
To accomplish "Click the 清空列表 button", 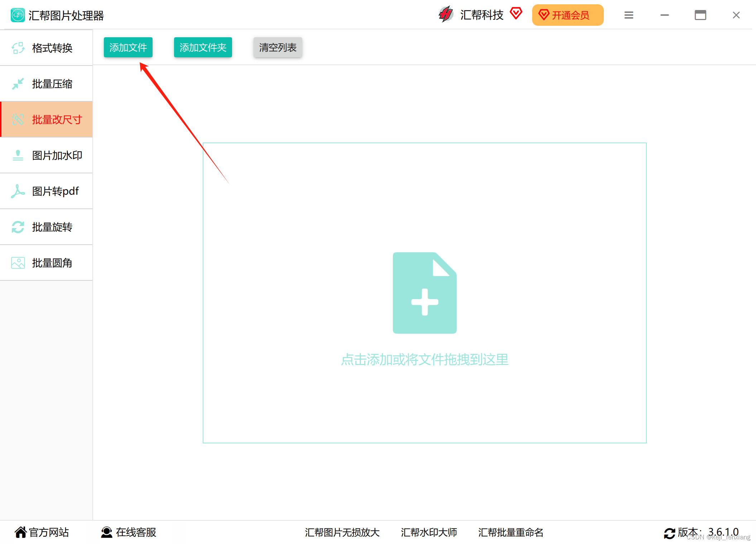I will tap(278, 47).
